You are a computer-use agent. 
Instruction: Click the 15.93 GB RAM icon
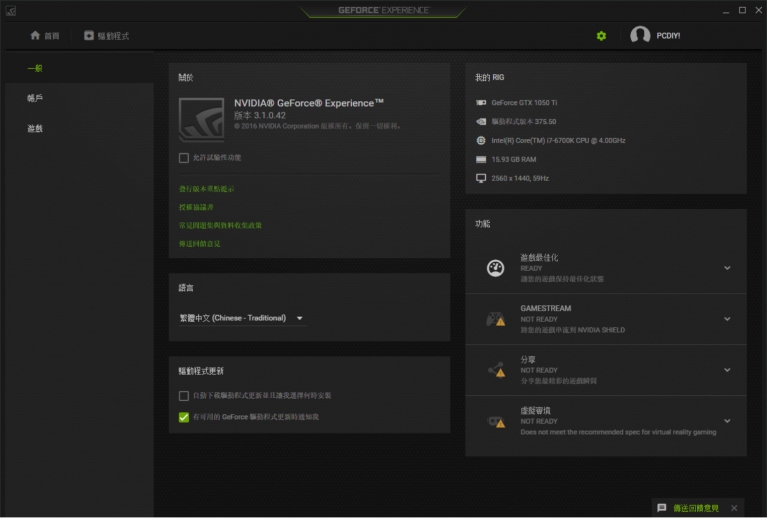pyautogui.click(x=481, y=159)
